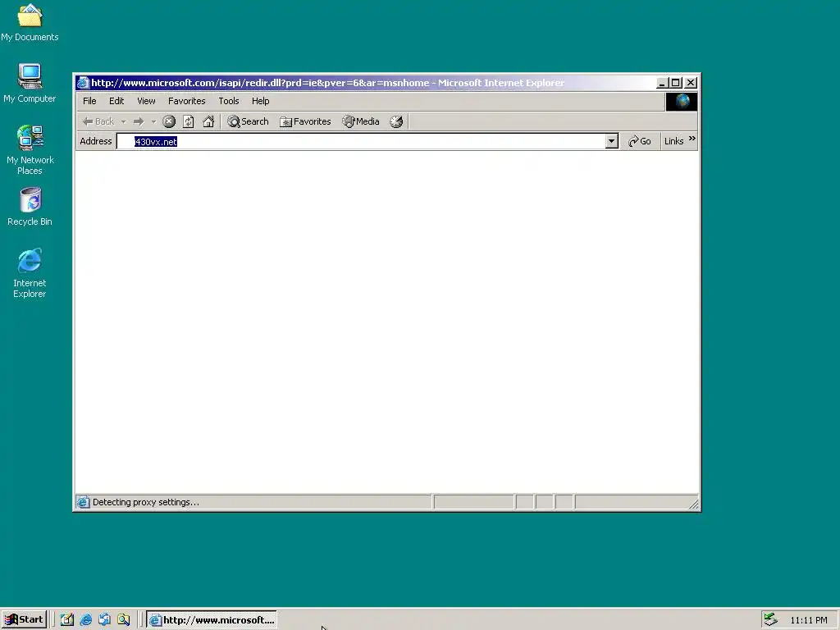Open the Edit menu

(116, 101)
